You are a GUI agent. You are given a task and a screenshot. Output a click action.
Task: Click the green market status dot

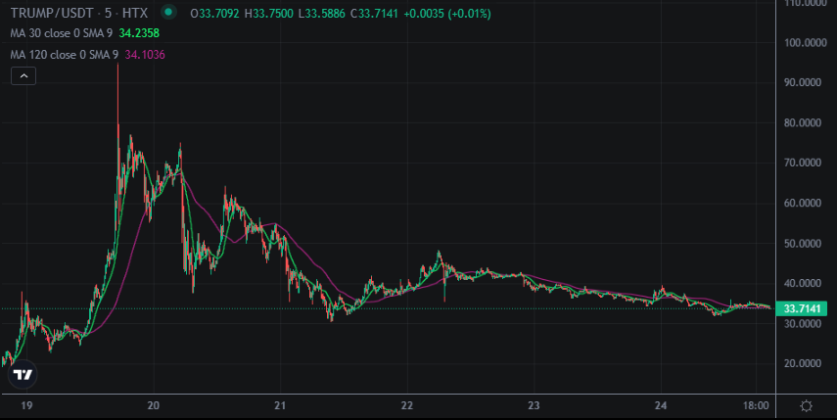point(169,12)
